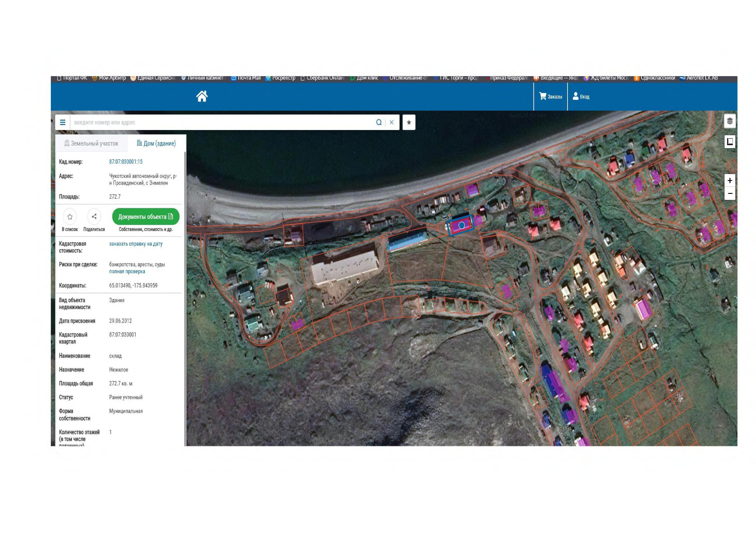Click the magnifier search icon

[x=379, y=122]
